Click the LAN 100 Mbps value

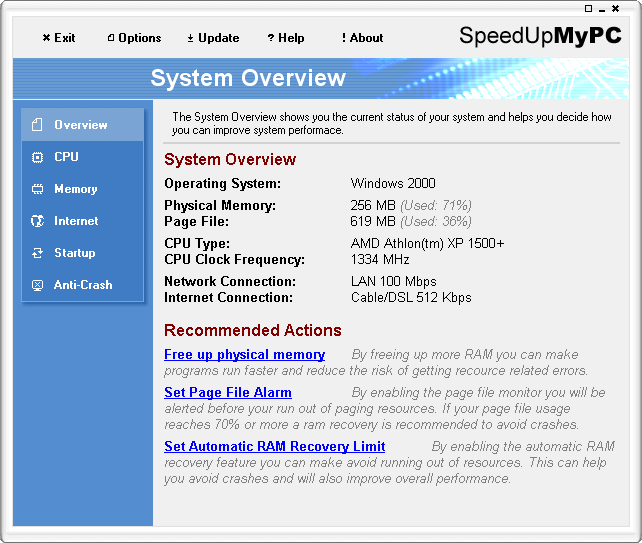393,281
